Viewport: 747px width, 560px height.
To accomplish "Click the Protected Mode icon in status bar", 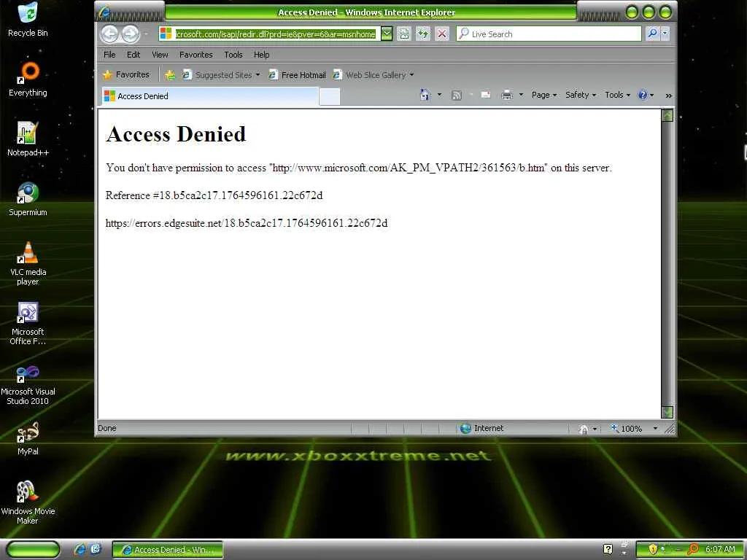I will [583, 429].
